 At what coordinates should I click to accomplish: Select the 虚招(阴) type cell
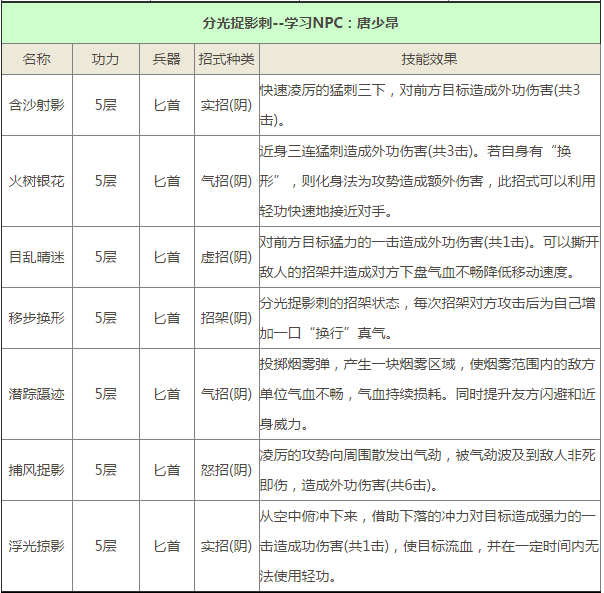pos(226,257)
